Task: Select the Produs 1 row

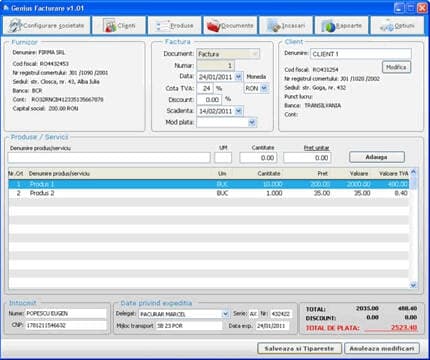Action: click(x=209, y=184)
